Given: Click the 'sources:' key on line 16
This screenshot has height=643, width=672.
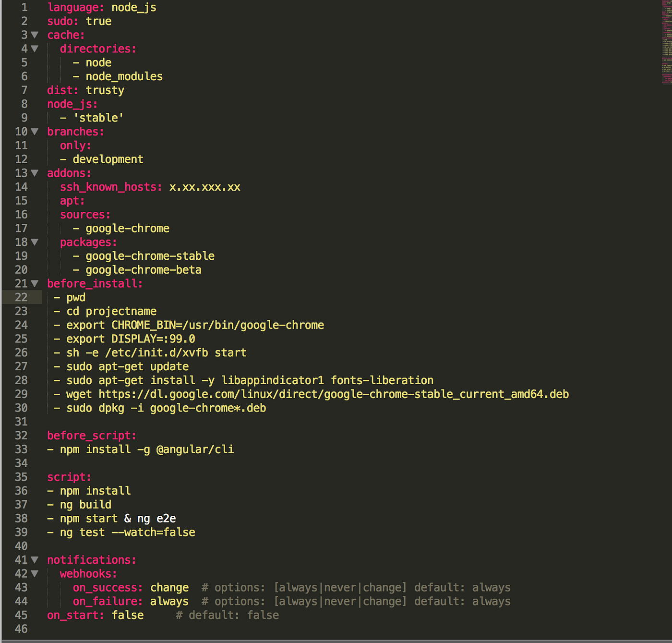Looking at the screenshot, I should pos(85,215).
